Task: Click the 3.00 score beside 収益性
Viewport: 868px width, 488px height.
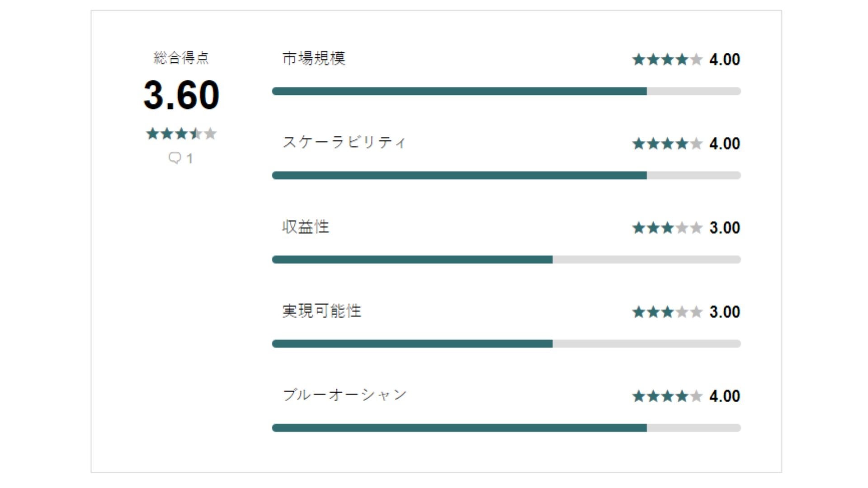Action: [725, 228]
